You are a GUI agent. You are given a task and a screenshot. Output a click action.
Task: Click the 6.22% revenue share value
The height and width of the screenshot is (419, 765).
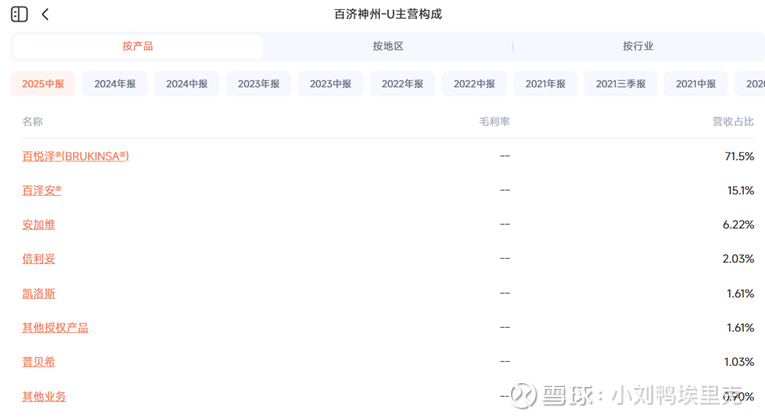[738, 224]
